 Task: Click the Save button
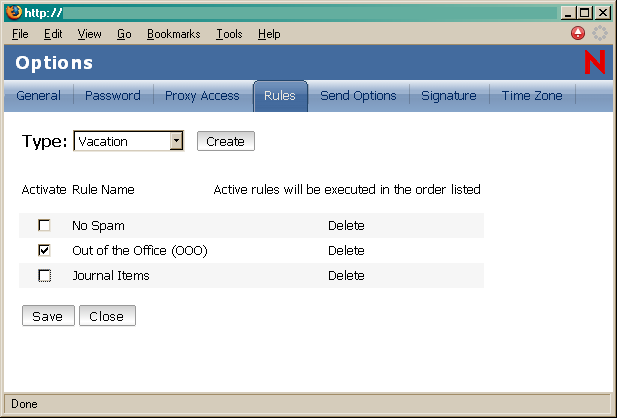(48, 316)
